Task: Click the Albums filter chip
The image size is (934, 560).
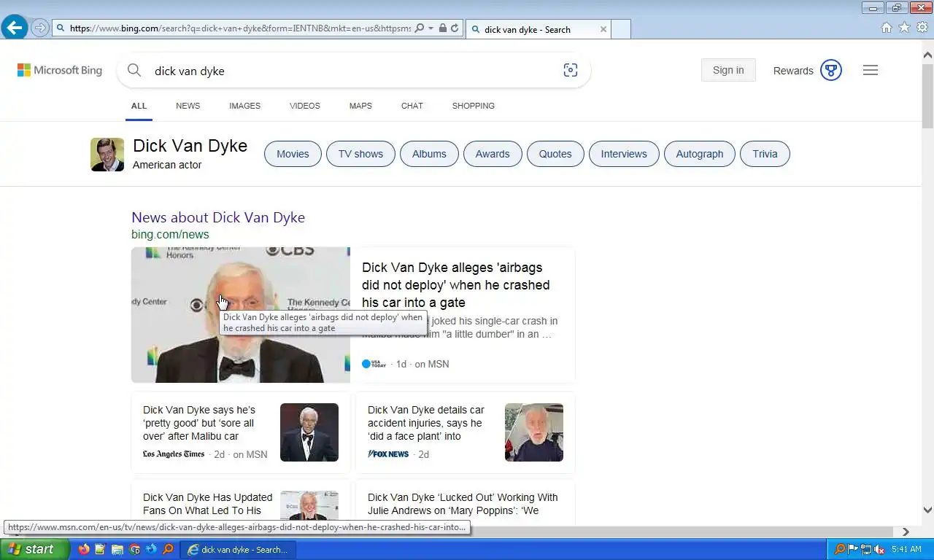Action: click(x=429, y=154)
